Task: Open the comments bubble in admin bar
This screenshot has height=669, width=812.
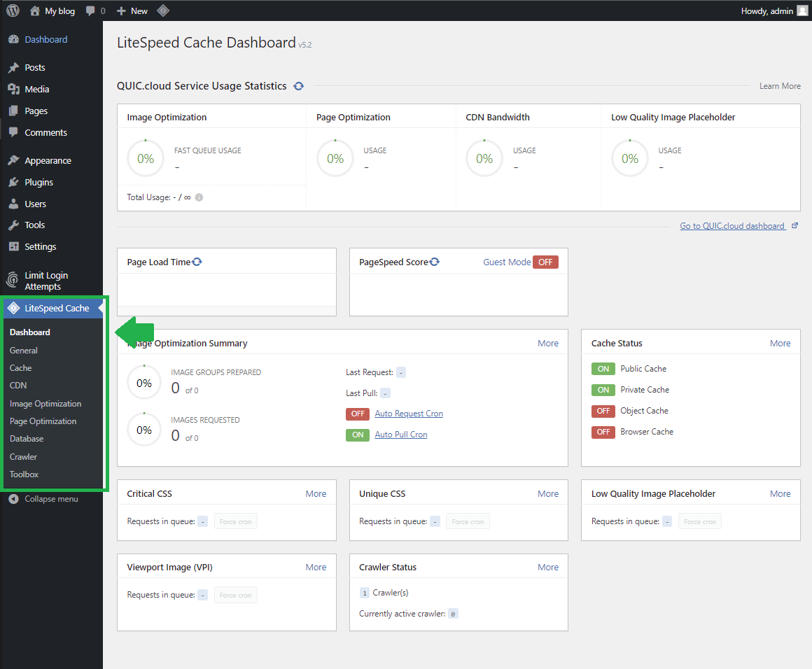Action: 90,10
